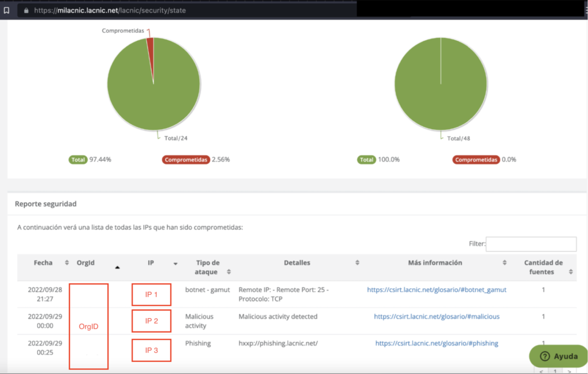Click the bookmark icon in the browser bar
This screenshot has height=374, width=588.
click(6, 10)
